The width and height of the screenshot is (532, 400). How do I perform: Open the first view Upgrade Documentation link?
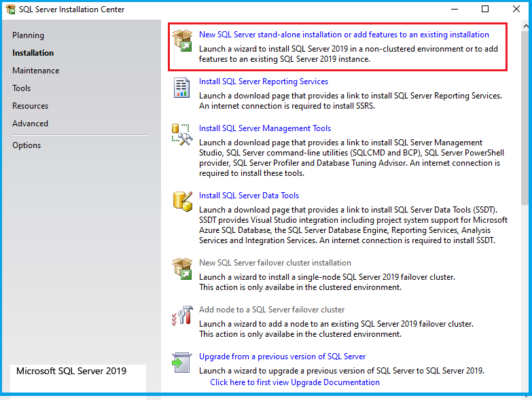click(295, 382)
